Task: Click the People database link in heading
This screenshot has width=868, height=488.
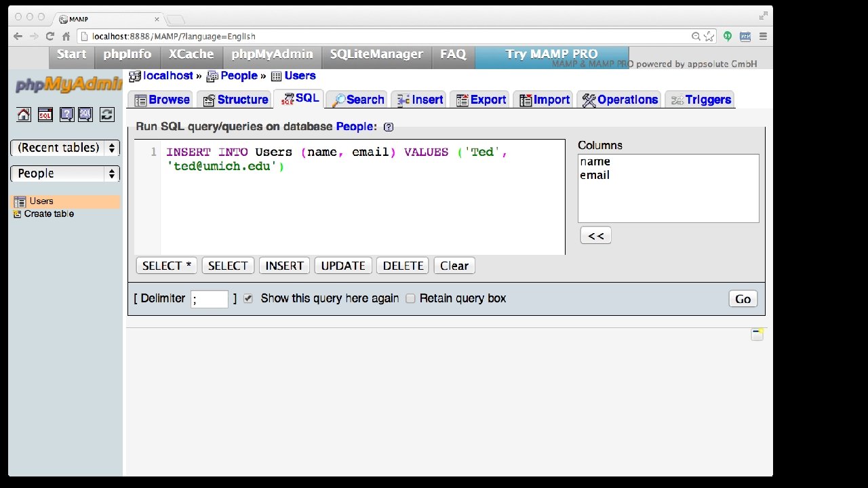Action: (355, 126)
